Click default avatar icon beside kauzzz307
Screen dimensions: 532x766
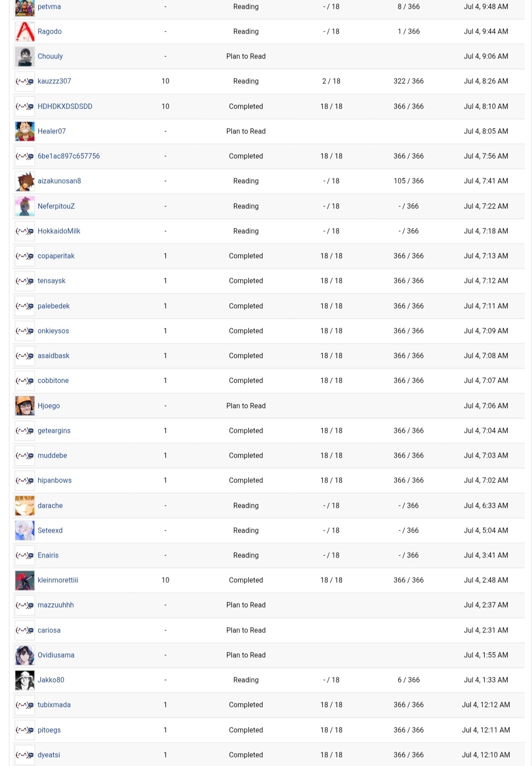(x=25, y=81)
